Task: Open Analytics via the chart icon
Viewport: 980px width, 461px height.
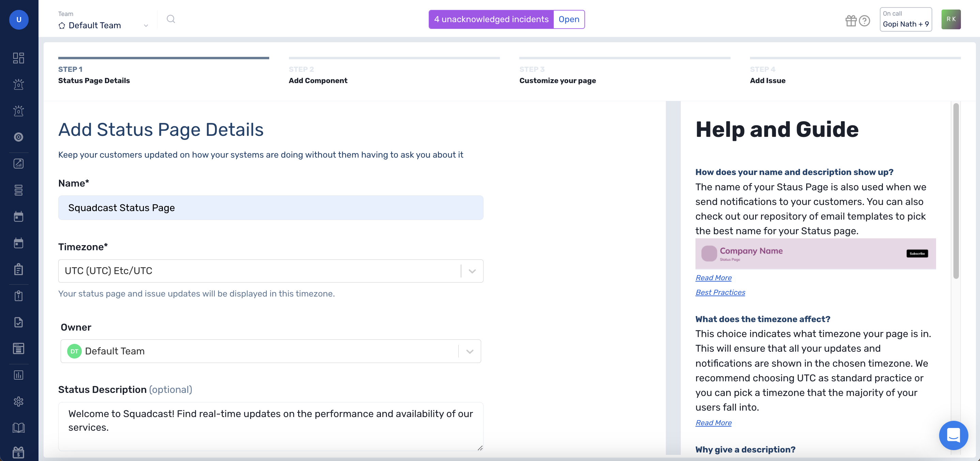Action: (x=19, y=164)
